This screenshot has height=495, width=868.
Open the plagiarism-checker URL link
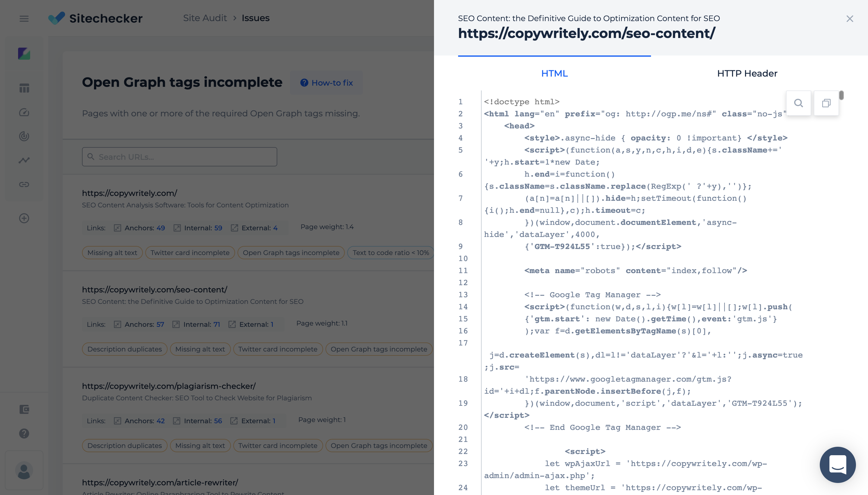168,386
